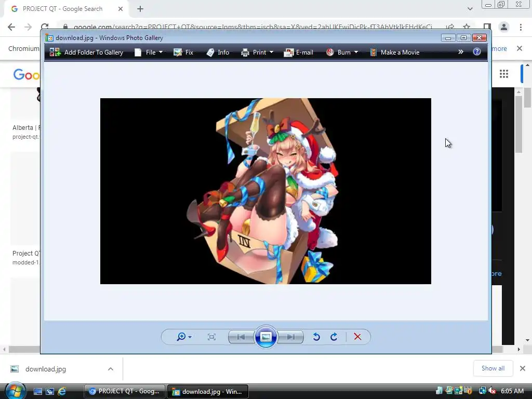
Task: Expand the Burn dropdown menu
Action: coord(342,52)
